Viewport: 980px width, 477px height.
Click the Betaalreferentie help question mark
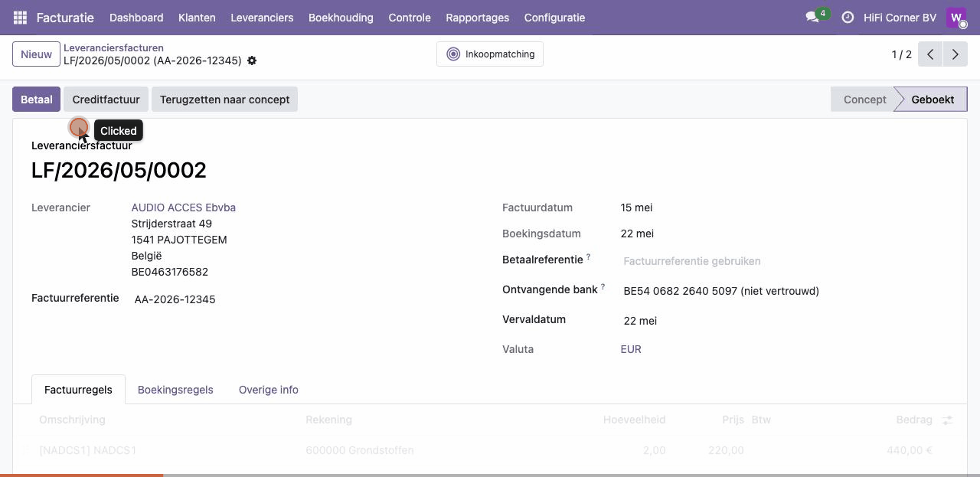pos(589,257)
